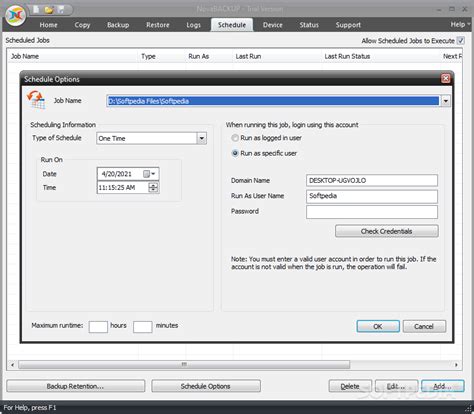The height and width of the screenshot is (414, 474).
Task: Click the Open folder quick-access icon
Action: point(49,9)
